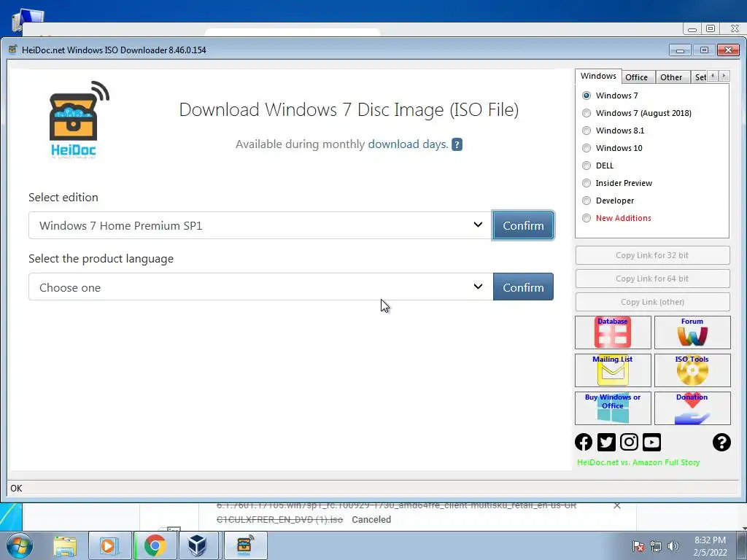Open the download days link
This screenshot has height=560, width=747.
[408, 144]
